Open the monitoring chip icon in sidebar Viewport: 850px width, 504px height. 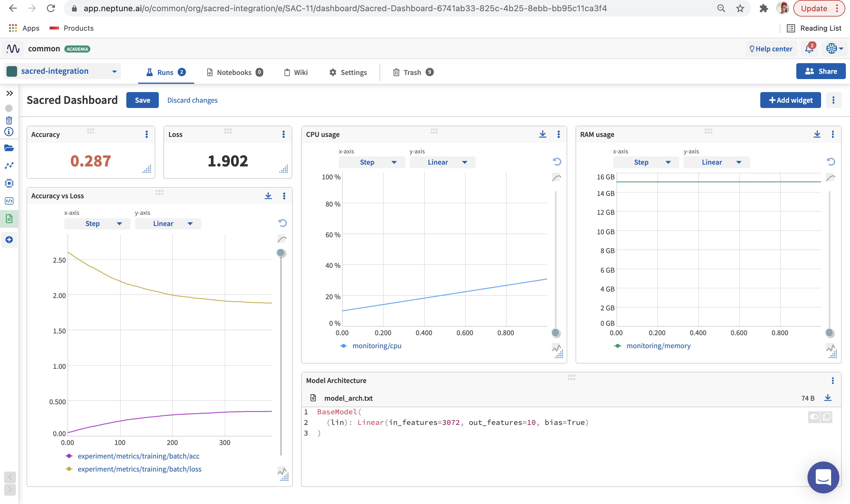tap(9, 184)
